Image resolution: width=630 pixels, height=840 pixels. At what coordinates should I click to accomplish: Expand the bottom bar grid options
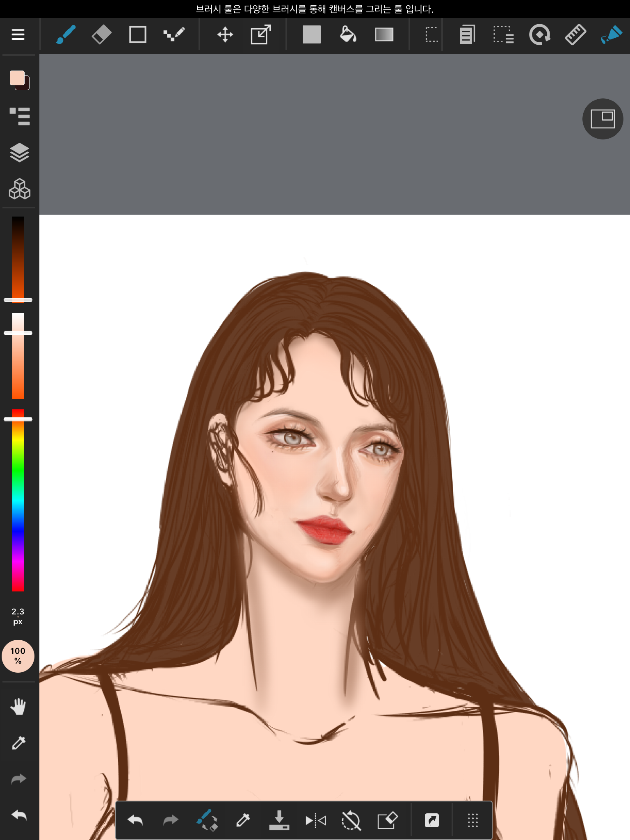472,820
